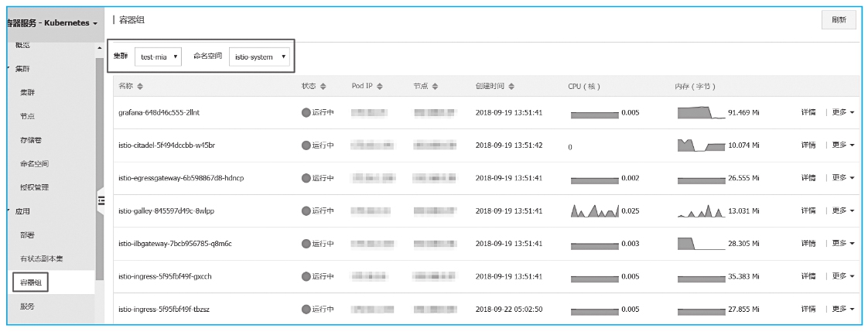The width and height of the screenshot is (868, 332).
Task: Open the 容器服务 - Kubernetes product dropdown
Action: coord(53,23)
